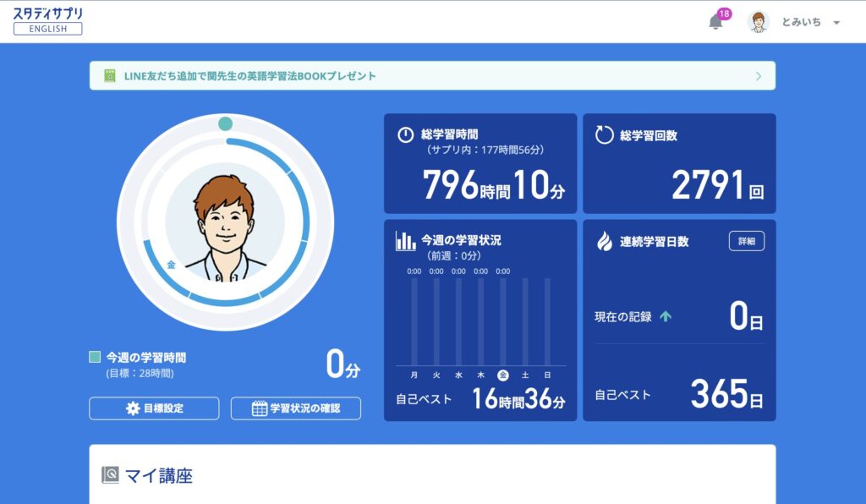The width and height of the screenshot is (866, 504).
Task: Click the flame icon beside 連続学習日数
Action: click(x=605, y=241)
